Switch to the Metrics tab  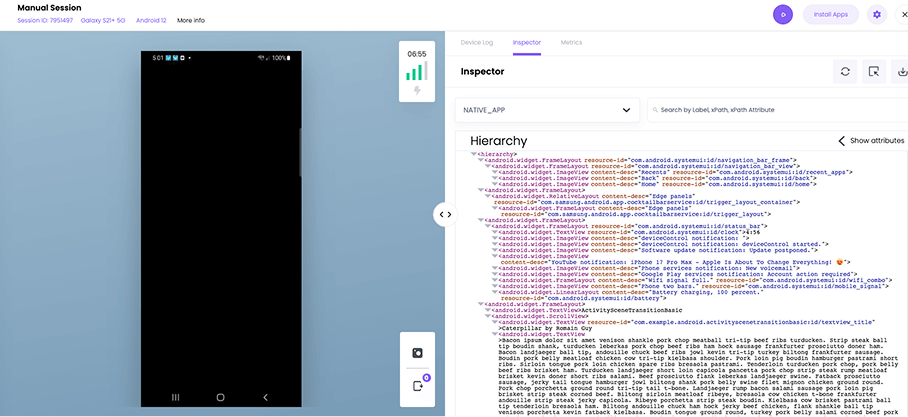pos(571,43)
